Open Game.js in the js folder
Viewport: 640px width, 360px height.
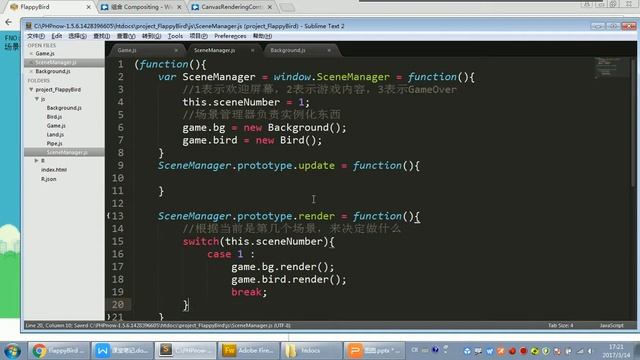[56, 126]
